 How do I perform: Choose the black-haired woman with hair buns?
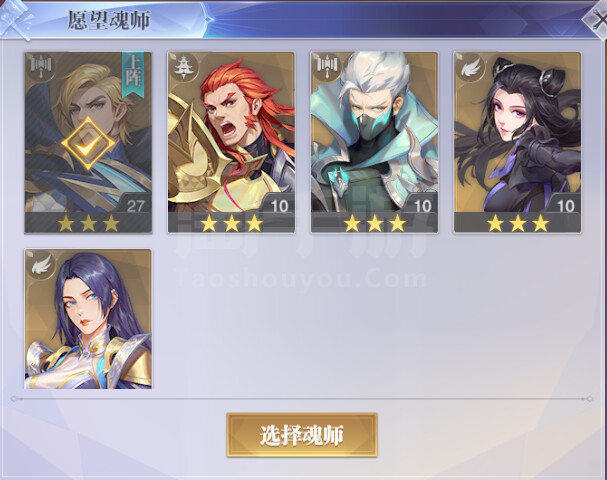click(x=518, y=143)
